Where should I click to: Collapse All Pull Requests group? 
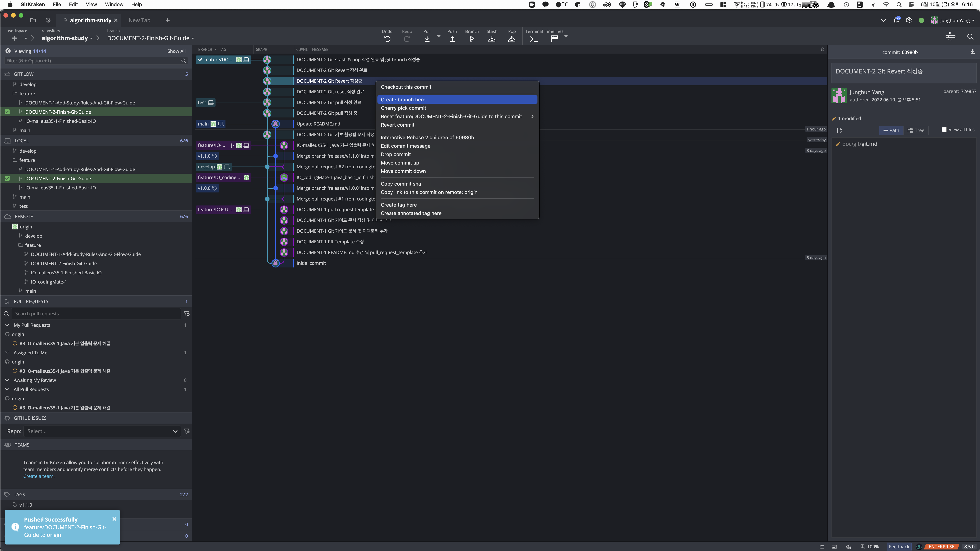[7, 389]
